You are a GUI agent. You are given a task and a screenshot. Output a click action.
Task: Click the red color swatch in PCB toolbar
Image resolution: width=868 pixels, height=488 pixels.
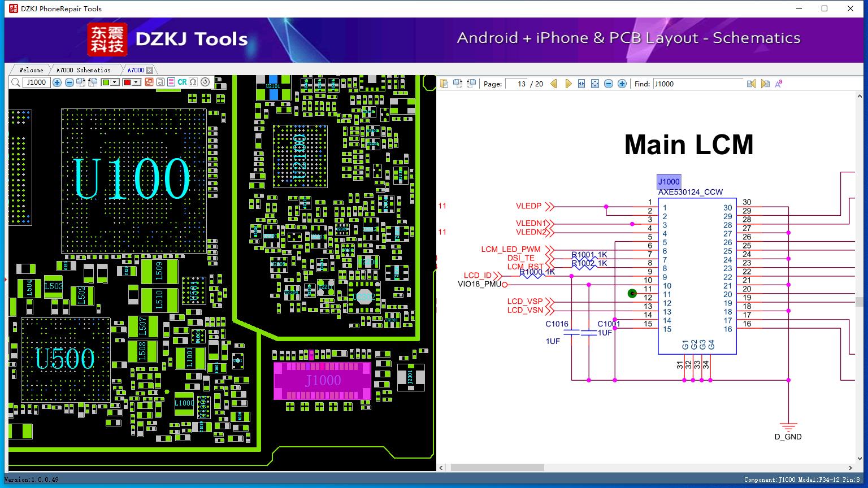[127, 82]
